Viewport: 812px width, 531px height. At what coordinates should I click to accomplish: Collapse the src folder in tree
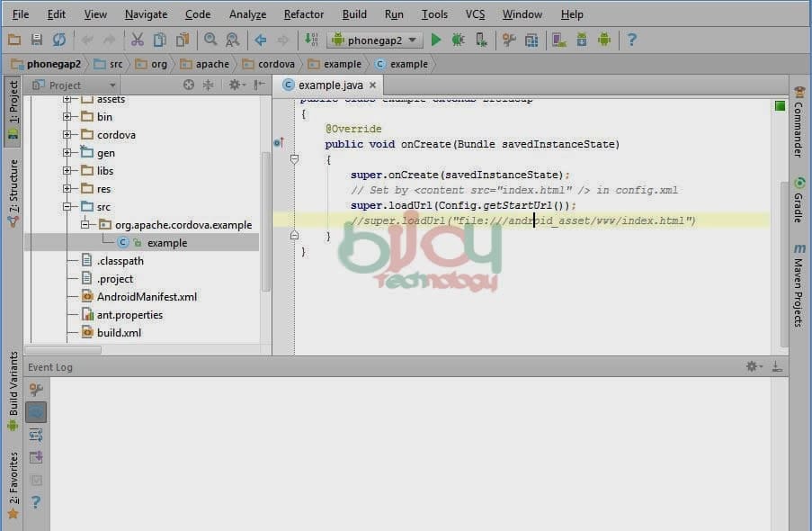coord(67,207)
